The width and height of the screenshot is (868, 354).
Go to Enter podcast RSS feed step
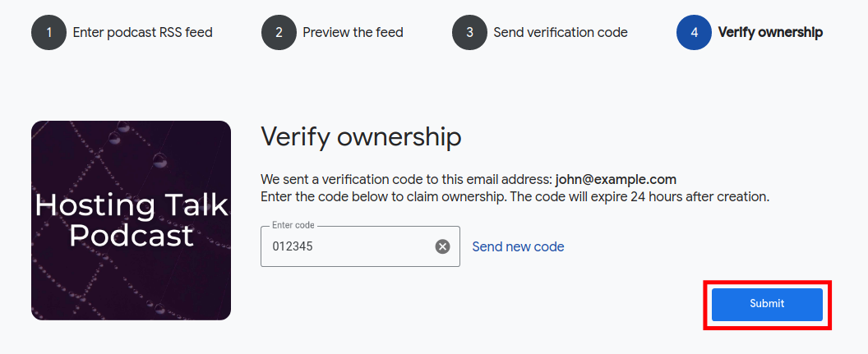pos(142,33)
